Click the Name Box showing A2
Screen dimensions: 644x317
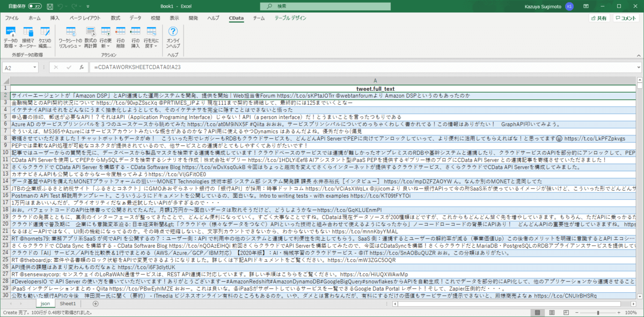coord(21,68)
